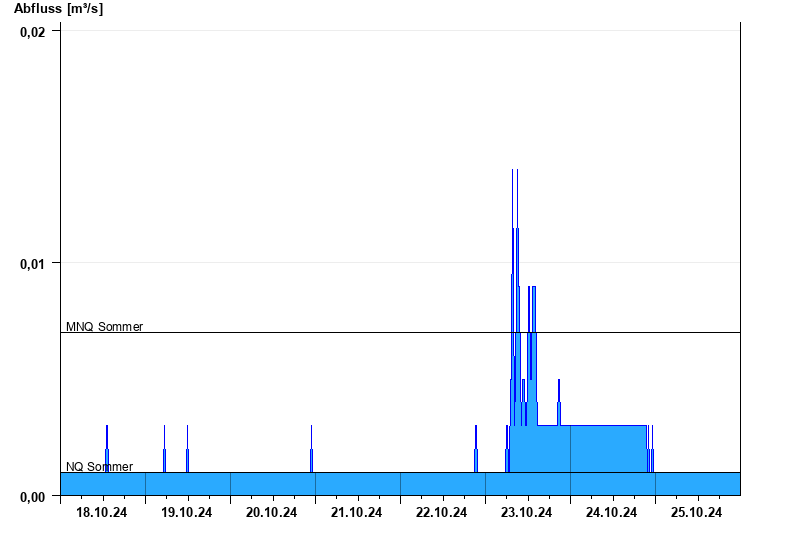Click the 24.10.24 date label
This screenshot has height=550, width=800.
coord(611,512)
